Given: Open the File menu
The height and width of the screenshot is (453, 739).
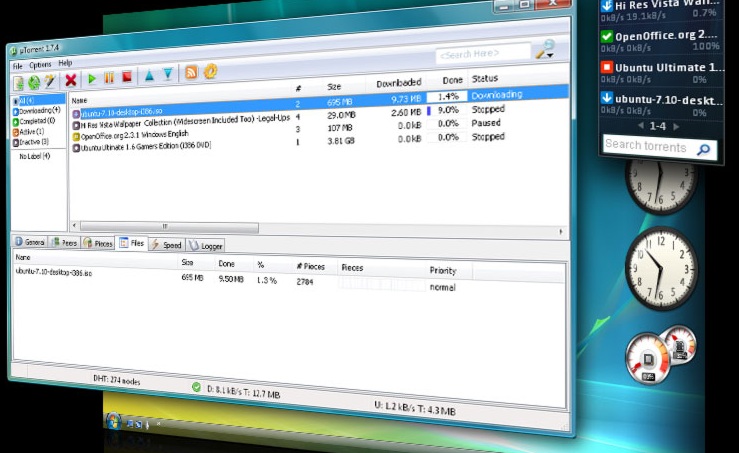Looking at the screenshot, I should click(x=17, y=66).
